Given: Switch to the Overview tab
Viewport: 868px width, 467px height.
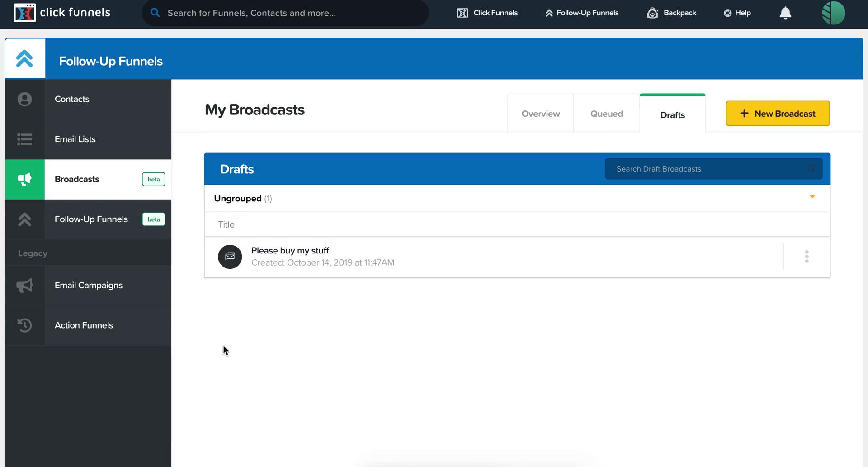Looking at the screenshot, I should click(541, 114).
